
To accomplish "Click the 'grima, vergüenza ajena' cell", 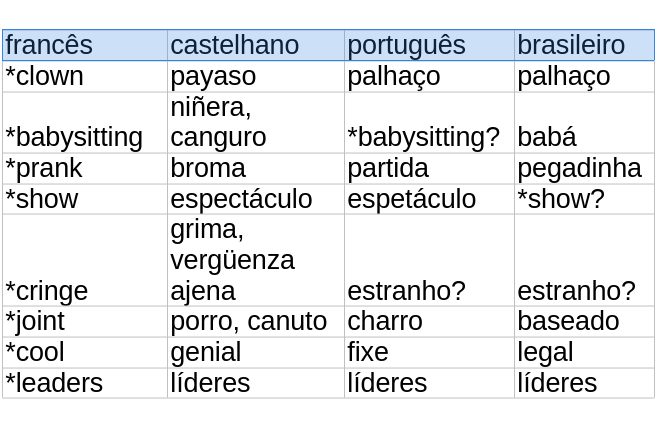I will 256,260.
